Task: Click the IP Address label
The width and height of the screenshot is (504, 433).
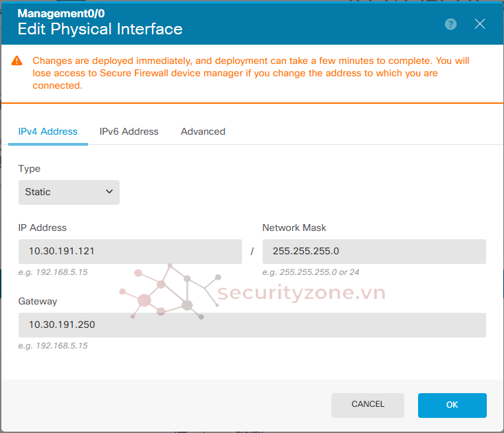Action: pos(43,227)
